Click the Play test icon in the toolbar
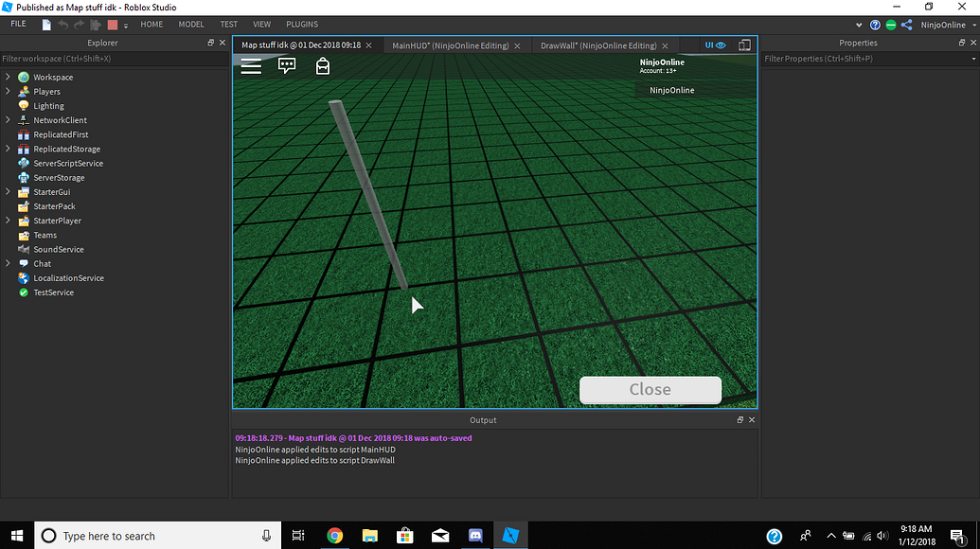This screenshot has height=549, width=980. coord(96,25)
